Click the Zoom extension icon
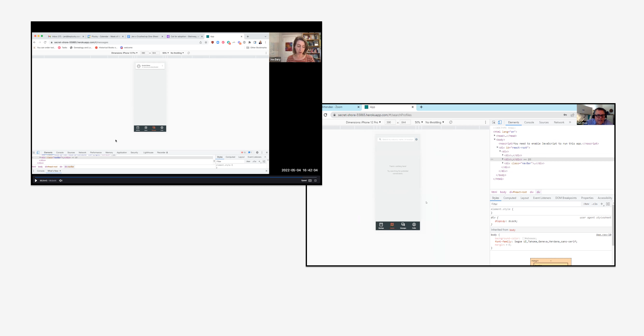Image resolution: width=644 pixels, height=336 pixels. tap(218, 42)
